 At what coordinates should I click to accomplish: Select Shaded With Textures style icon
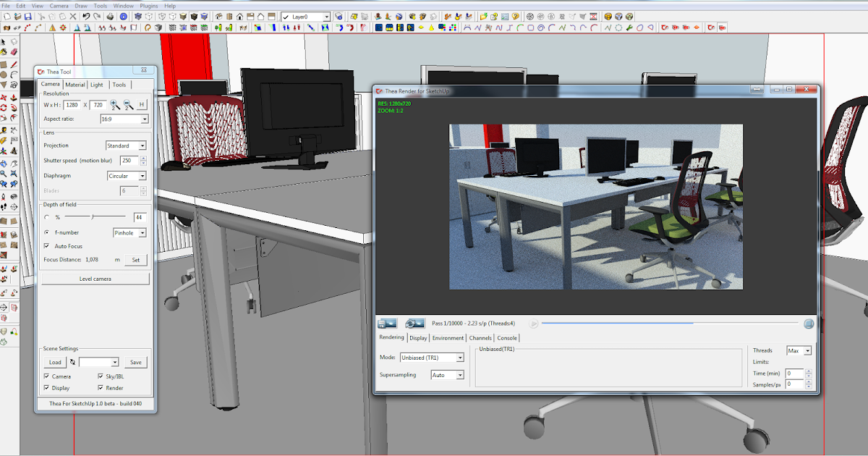pyautogui.click(x=193, y=16)
